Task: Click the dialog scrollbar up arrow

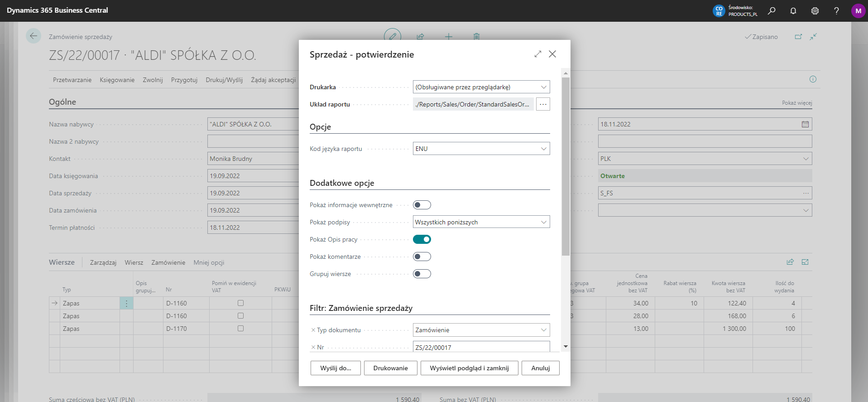Action: tap(566, 73)
